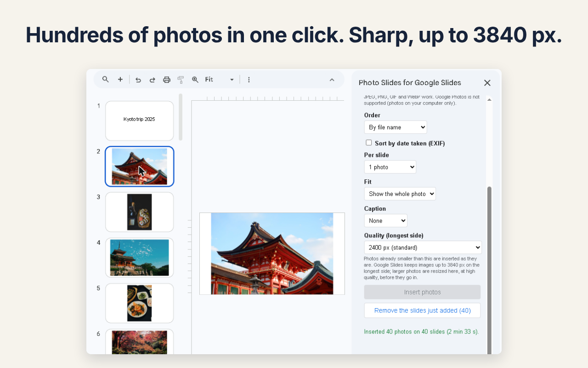The height and width of the screenshot is (368, 588).
Task: Click the temple photo on the slide canvas
Action: pos(272,253)
